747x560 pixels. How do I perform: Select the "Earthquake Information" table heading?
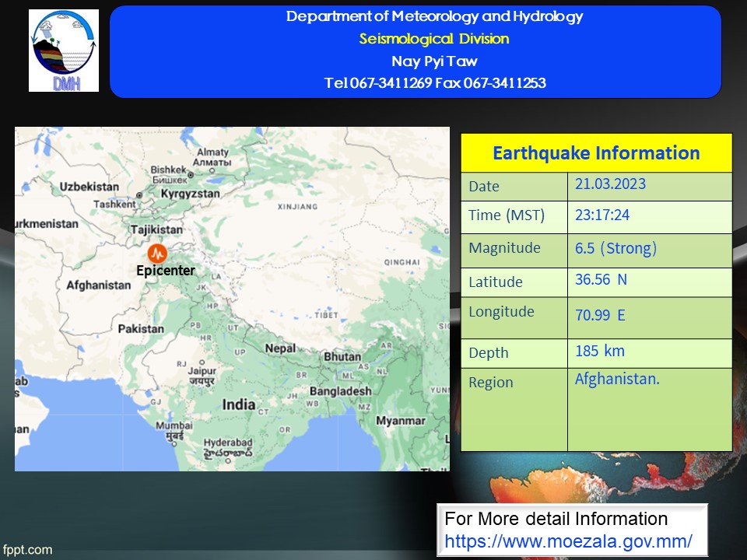point(596,153)
